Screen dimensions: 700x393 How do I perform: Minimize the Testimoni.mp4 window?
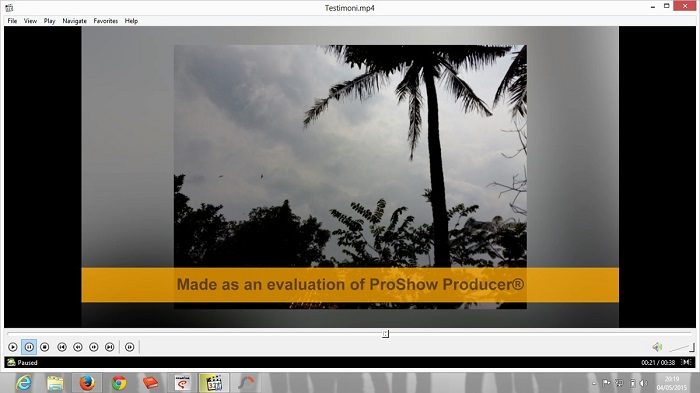pos(653,7)
